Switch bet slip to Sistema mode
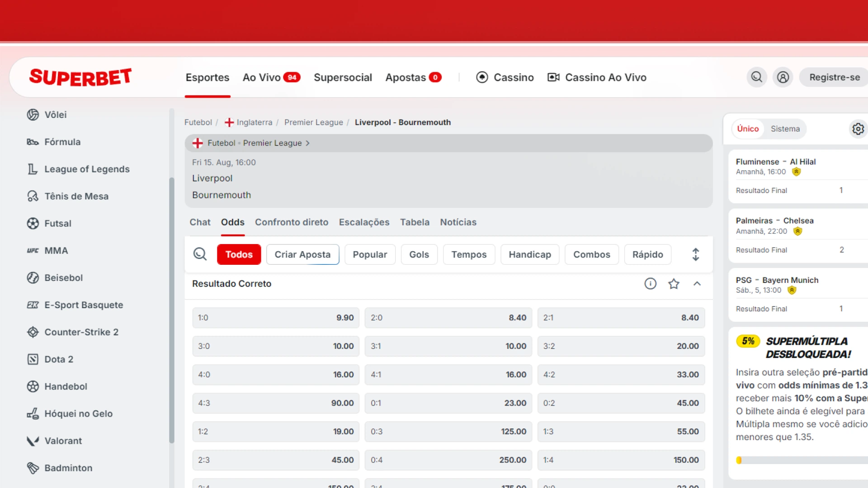Image resolution: width=868 pixels, height=488 pixels. pyautogui.click(x=785, y=129)
